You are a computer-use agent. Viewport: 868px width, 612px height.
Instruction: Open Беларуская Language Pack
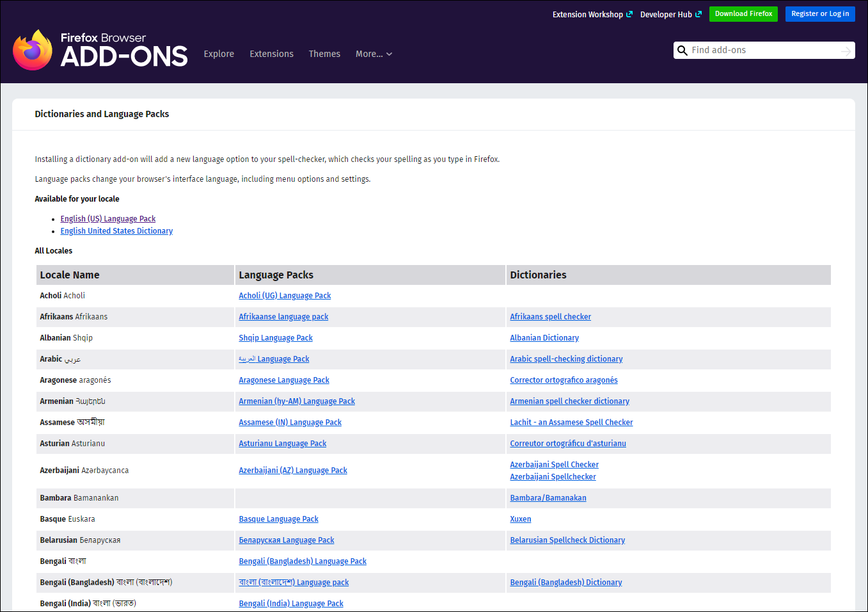[287, 540]
